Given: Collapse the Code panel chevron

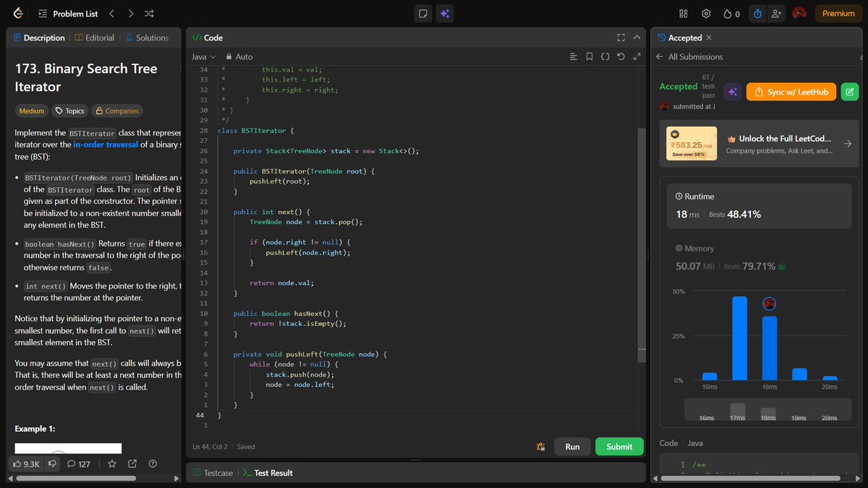Looking at the screenshot, I should pos(637,38).
